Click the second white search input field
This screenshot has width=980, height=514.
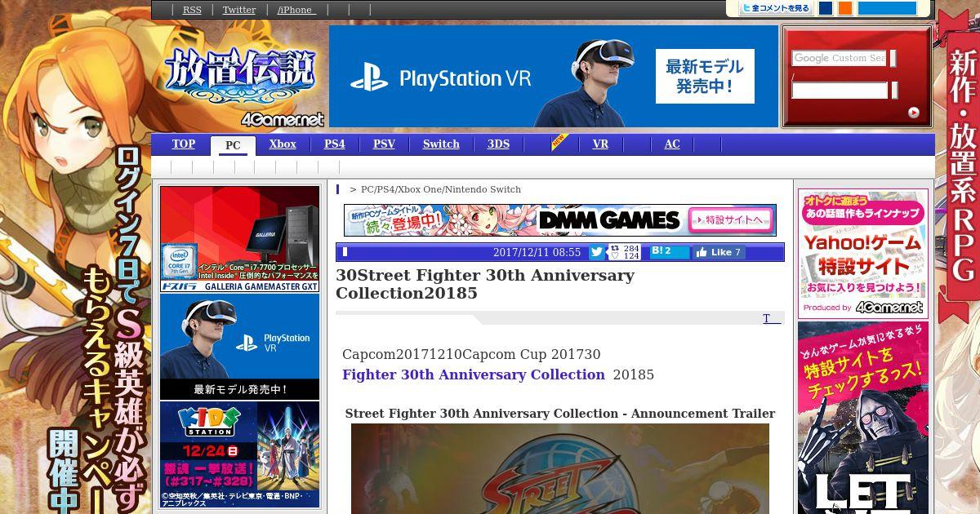click(x=839, y=90)
